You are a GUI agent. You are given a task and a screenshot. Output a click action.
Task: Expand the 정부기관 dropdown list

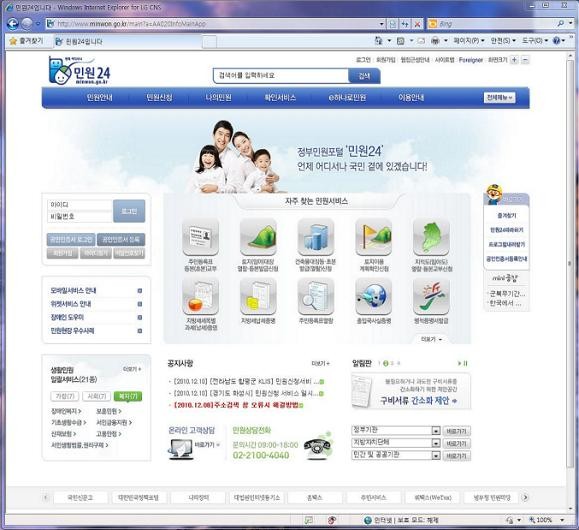(x=436, y=431)
